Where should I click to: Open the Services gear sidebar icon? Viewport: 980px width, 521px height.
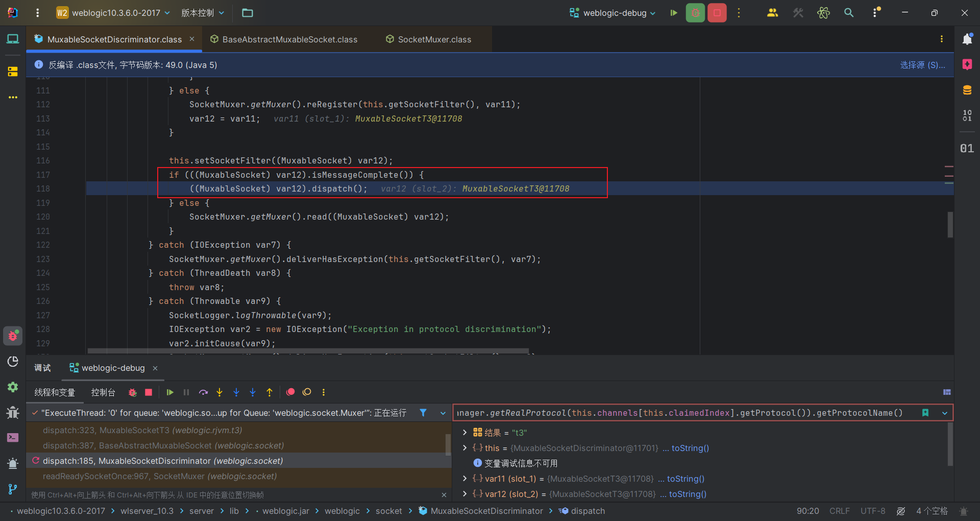tap(13, 387)
